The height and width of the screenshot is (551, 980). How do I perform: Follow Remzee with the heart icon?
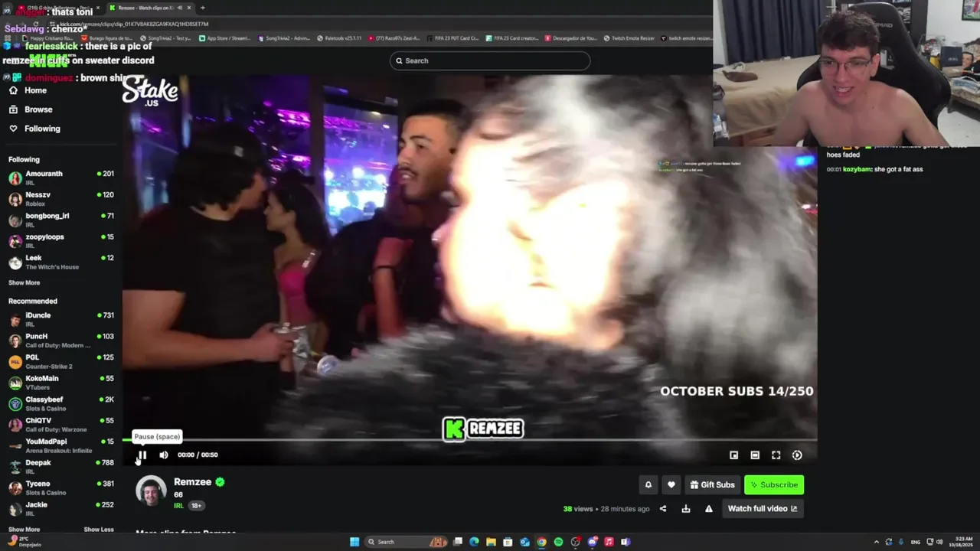[671, 484]
